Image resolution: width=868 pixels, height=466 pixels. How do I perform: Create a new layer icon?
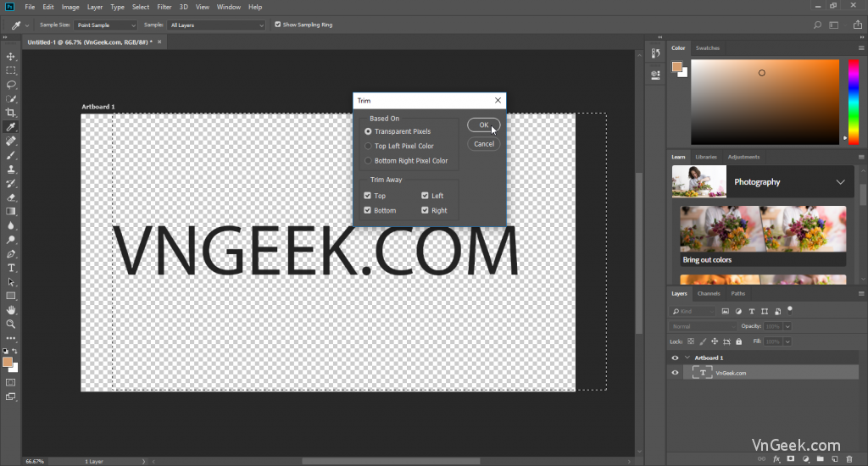point(835,459)
